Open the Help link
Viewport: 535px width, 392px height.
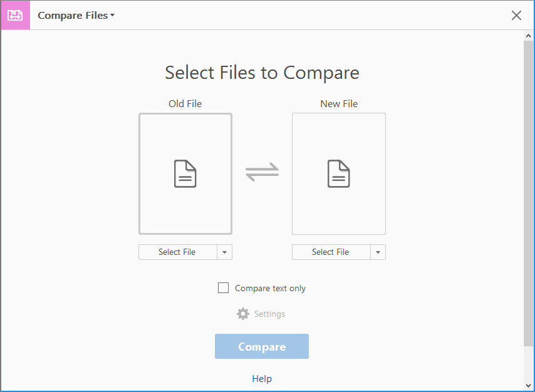click(262, 378)
